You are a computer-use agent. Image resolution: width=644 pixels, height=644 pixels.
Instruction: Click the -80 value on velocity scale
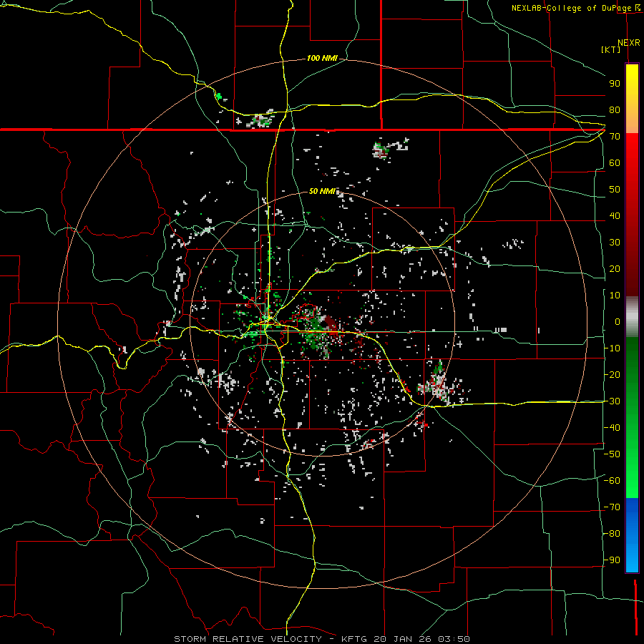(x=612, y=534)
